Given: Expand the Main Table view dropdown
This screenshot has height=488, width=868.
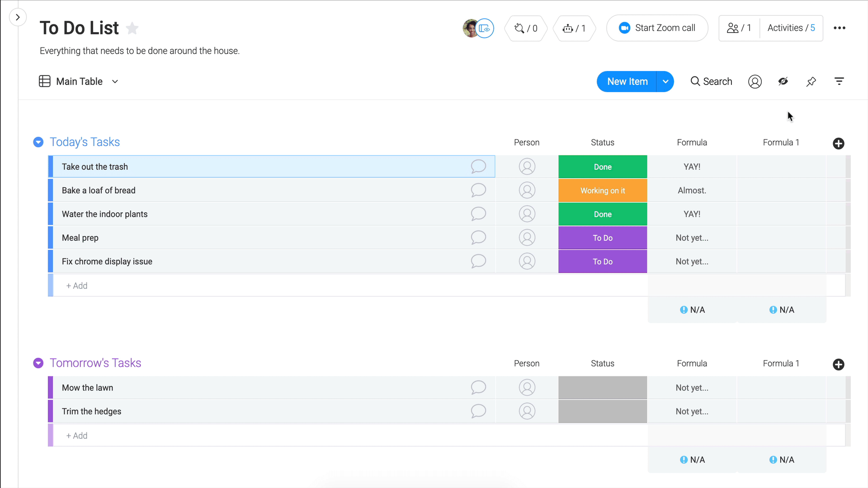Looking at the screenshot, I should [115, 82].
